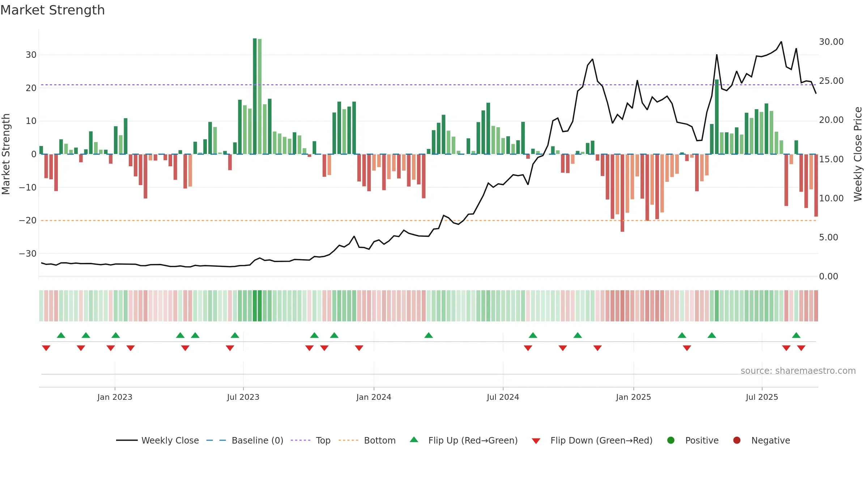
Task: Click the 20.00 price axis label
Action: pos(831,120)
